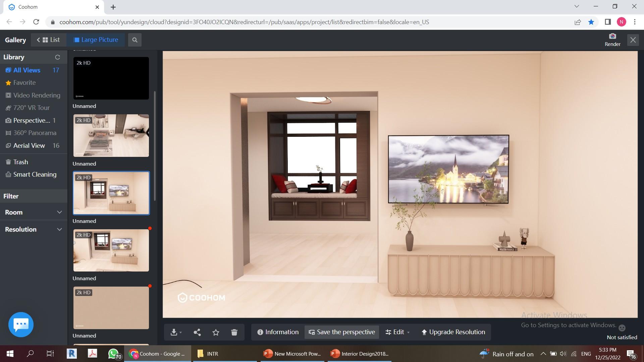The width and height of the screenshot is (644, 362).
Task: Click the Render camera icon
Action: point(612,36)
